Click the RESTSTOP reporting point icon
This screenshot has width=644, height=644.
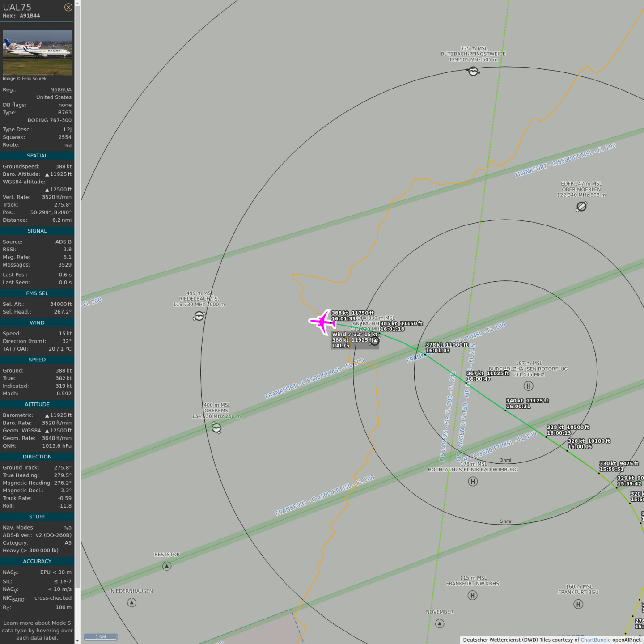pos(167,566)
